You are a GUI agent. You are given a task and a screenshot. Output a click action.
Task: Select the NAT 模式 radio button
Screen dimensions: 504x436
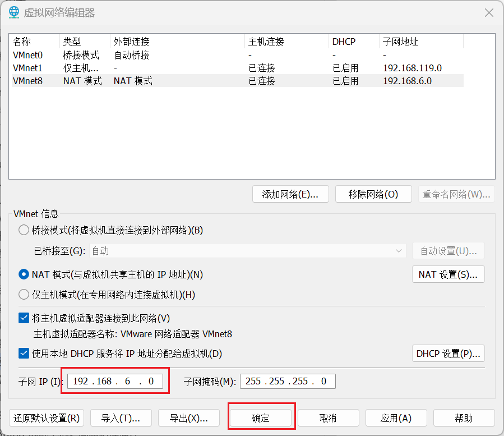click(24, 274)
